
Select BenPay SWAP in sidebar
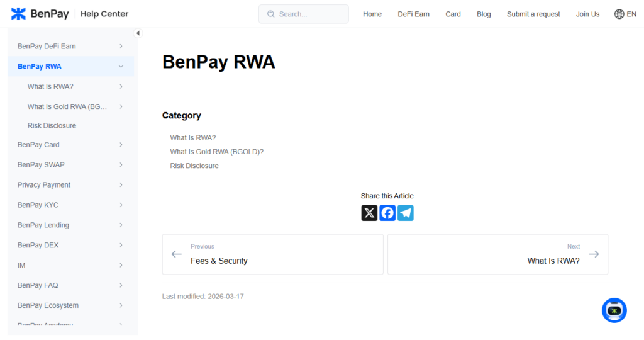[41, 165]
